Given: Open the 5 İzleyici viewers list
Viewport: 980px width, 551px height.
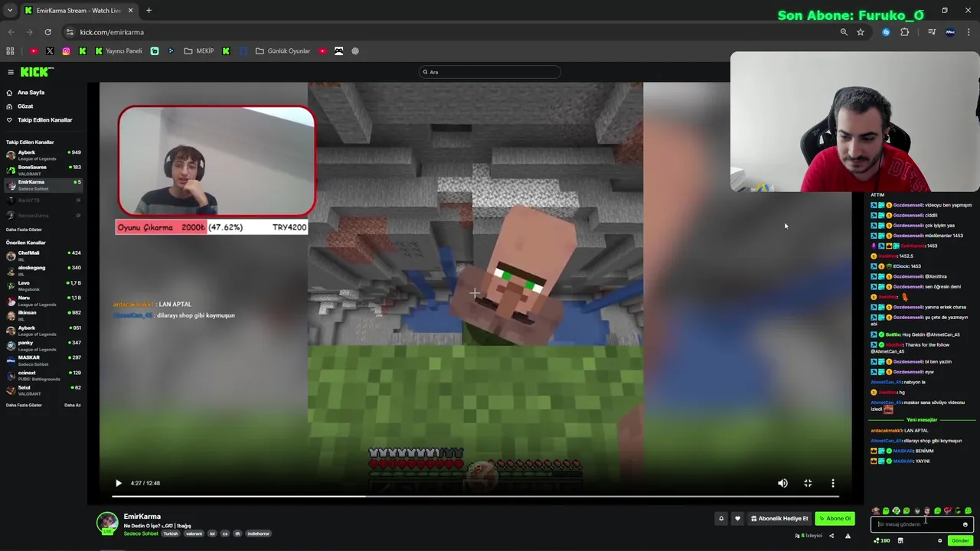Looking at the screenshot, I should pyautogui.click(x=808, y=536).
